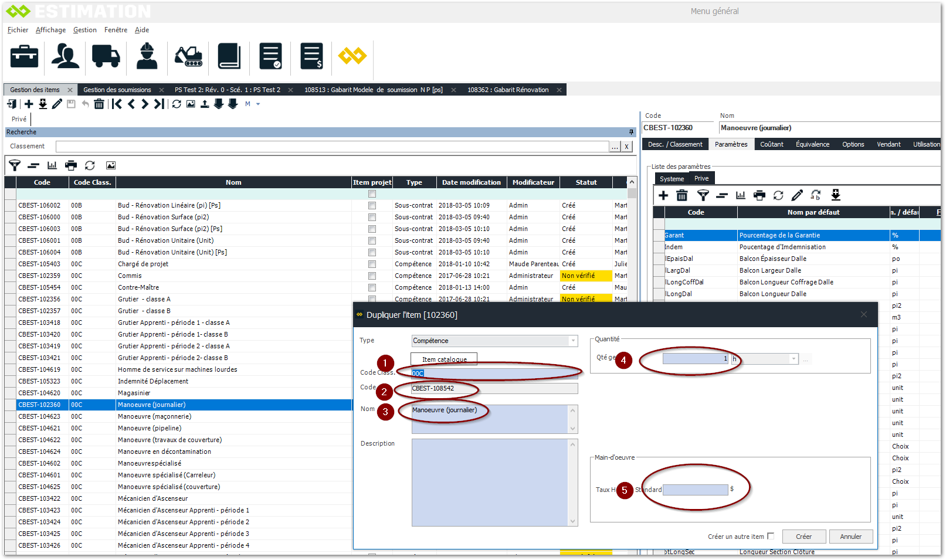Viewport: 946px width, 560px height.
Task: Click the Annuler button
Action: click(850, 537)
